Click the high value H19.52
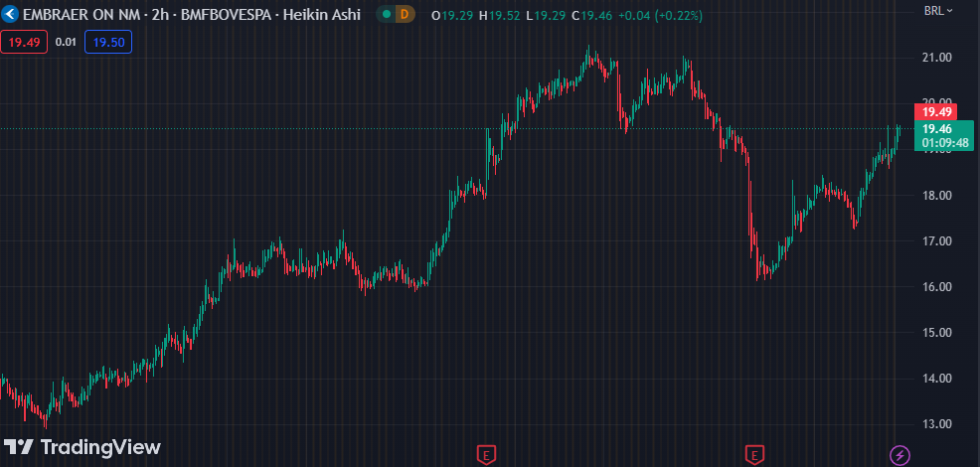 499,15
